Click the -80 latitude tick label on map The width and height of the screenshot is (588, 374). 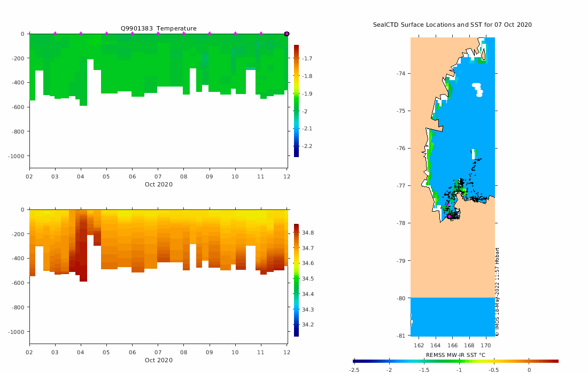[x=401, y=298]
